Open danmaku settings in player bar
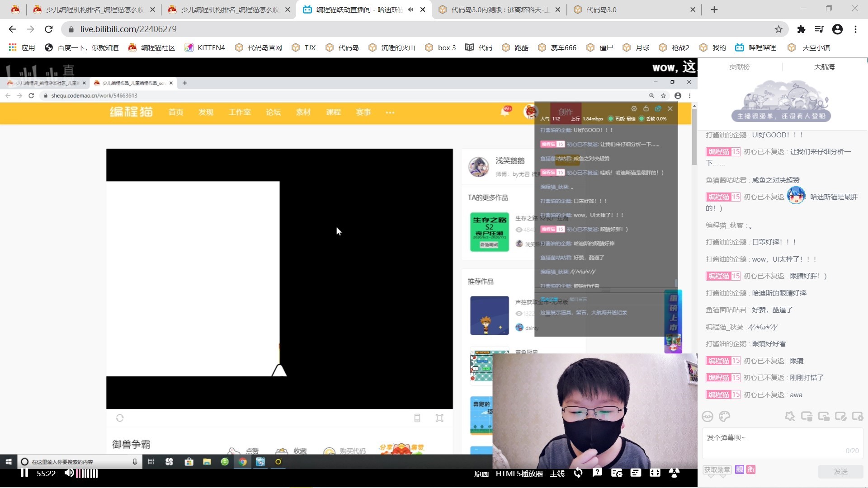Screen dimensions: 868x488 click(617, 473)
